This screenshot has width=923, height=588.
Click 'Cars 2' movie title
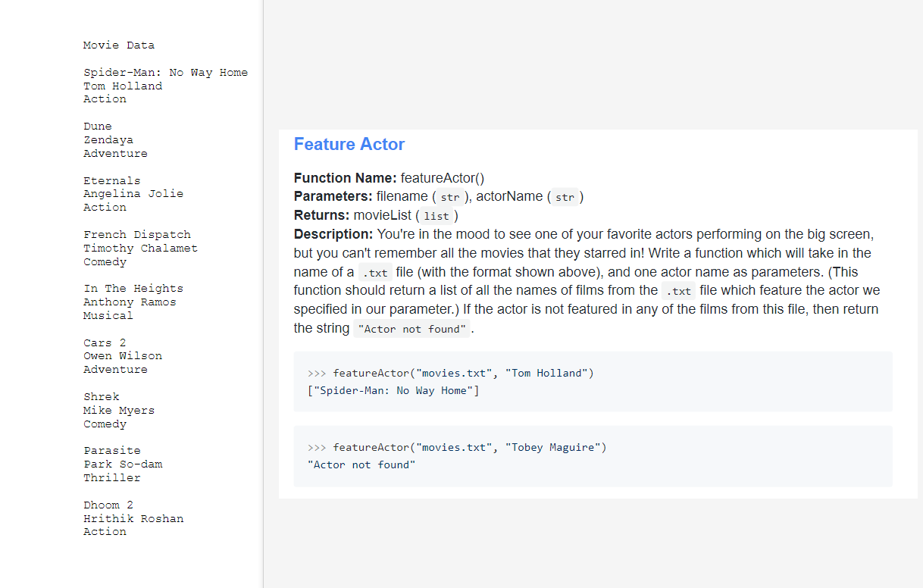[105, 343]
